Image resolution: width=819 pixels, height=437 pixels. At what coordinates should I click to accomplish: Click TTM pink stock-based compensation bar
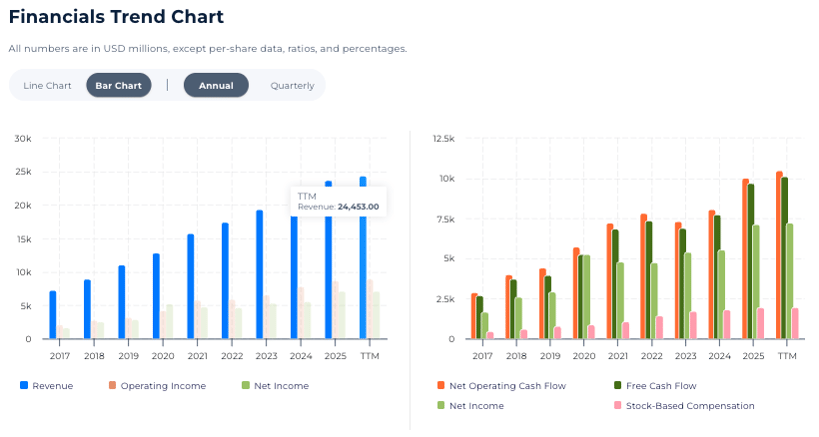click(x=796, y=324)
